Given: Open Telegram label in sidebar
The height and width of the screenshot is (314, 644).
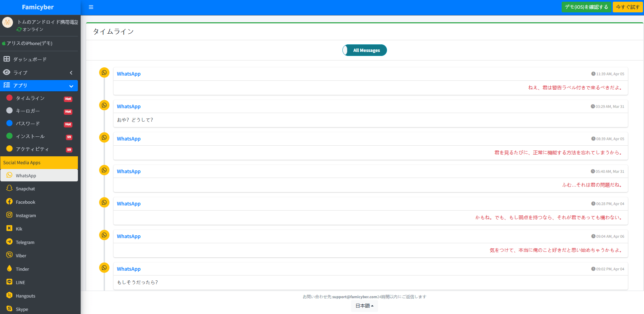Looking at the screenshot, I should coord(25,243).
